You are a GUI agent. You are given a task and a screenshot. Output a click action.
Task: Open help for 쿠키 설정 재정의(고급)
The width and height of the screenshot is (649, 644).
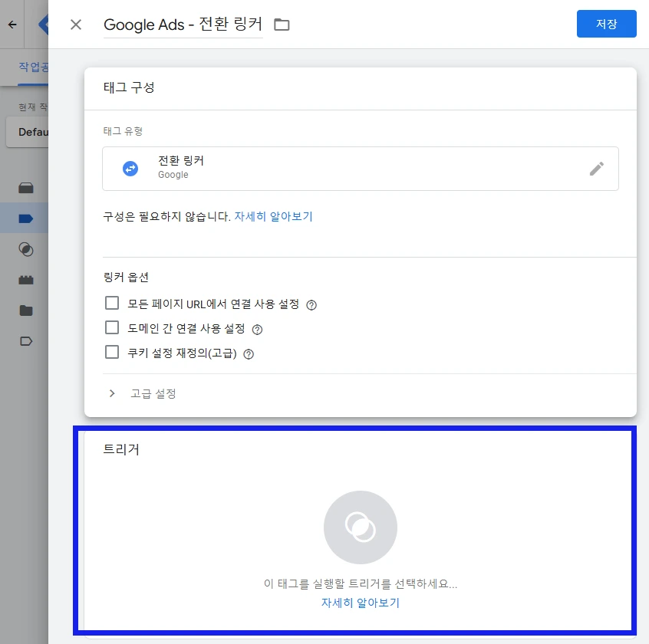tap(249, 354)
